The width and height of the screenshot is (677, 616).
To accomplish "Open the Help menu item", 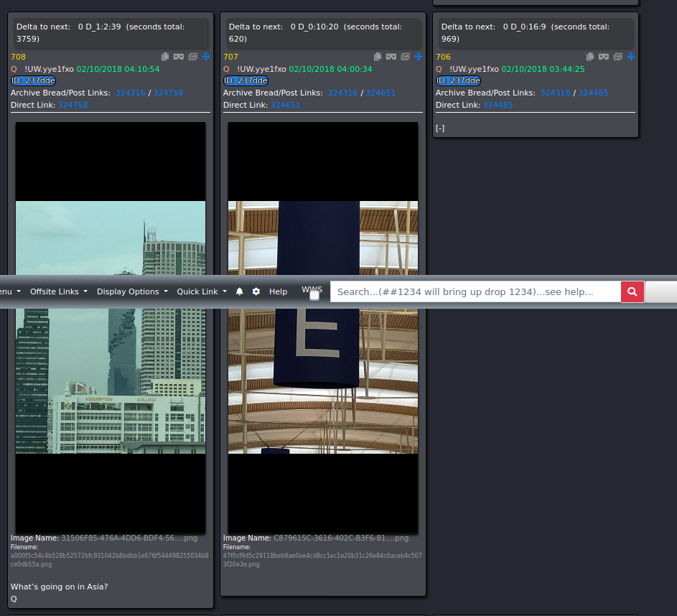I will click(278, 291).
